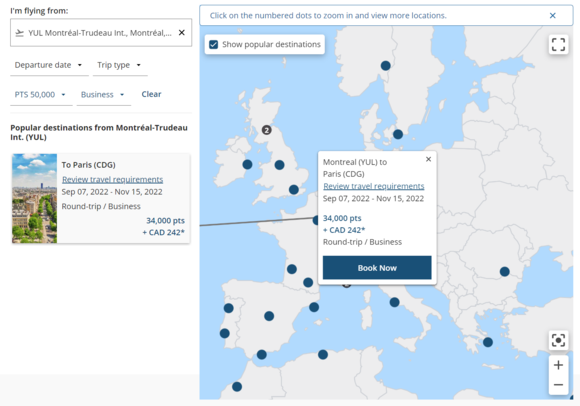This screenshot has width=580, height=406.
Task: Close the Paris (CDG) map popup
Action: (x=428, y=159)
